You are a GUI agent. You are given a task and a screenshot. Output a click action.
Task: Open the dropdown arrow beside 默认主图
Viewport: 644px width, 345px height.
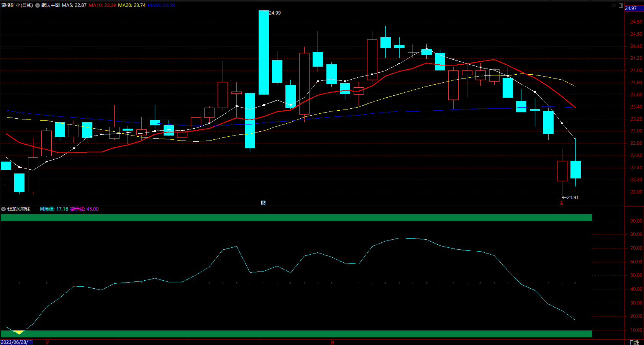coord(38,5)
